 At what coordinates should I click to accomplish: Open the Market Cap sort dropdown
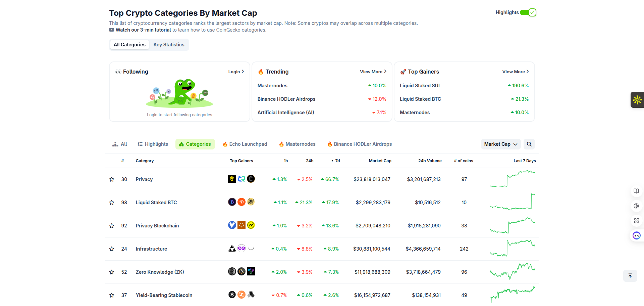coord(500,144)
